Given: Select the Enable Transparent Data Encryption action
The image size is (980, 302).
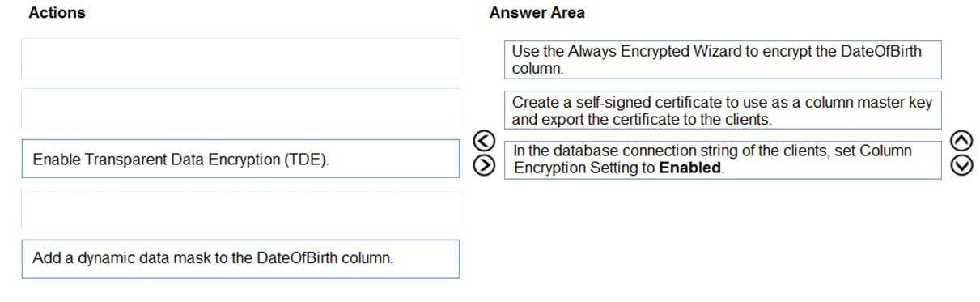Looking at the screenshot, I should click(x=240, y=159).
